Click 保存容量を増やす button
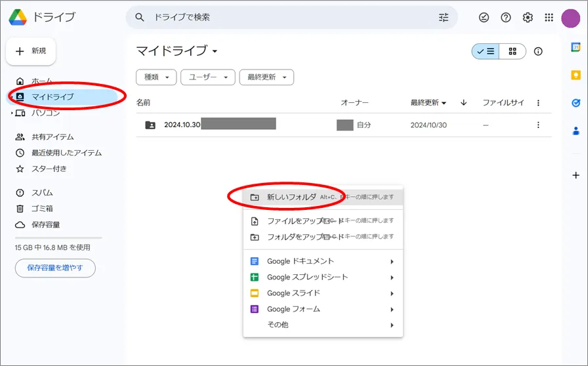 pyautogui.click(x=55, y=268)
